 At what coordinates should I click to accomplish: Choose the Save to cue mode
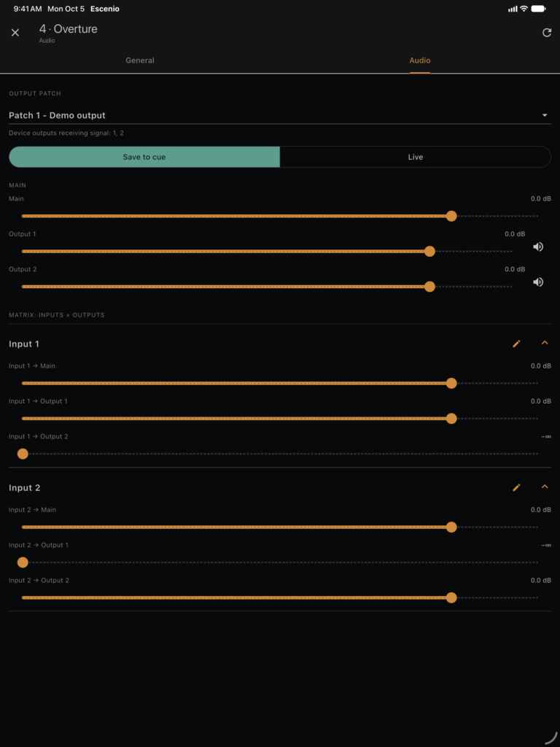pyautogui.click(x=144, y=157)
